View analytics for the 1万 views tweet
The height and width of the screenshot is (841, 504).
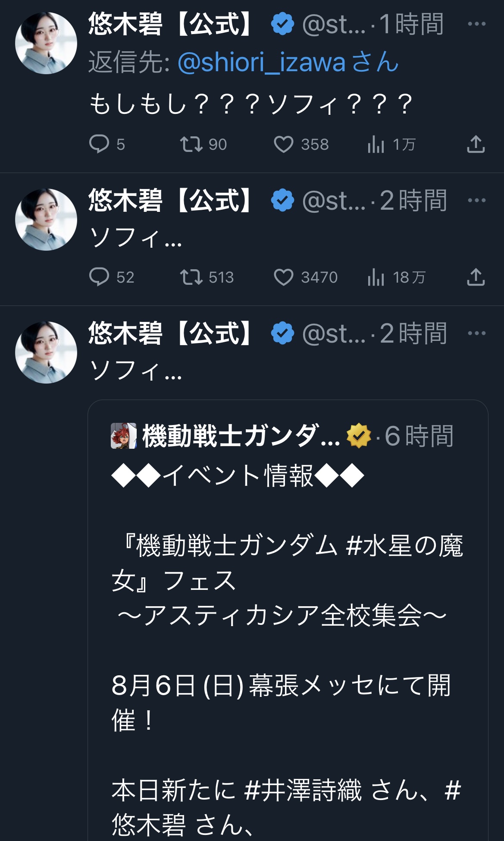pyautogui.click(x=376, y=144)
